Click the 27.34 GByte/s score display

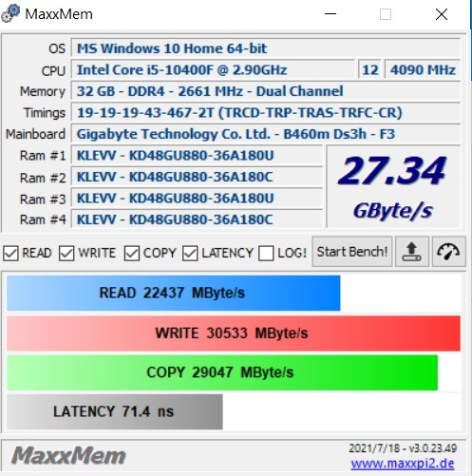393,187
